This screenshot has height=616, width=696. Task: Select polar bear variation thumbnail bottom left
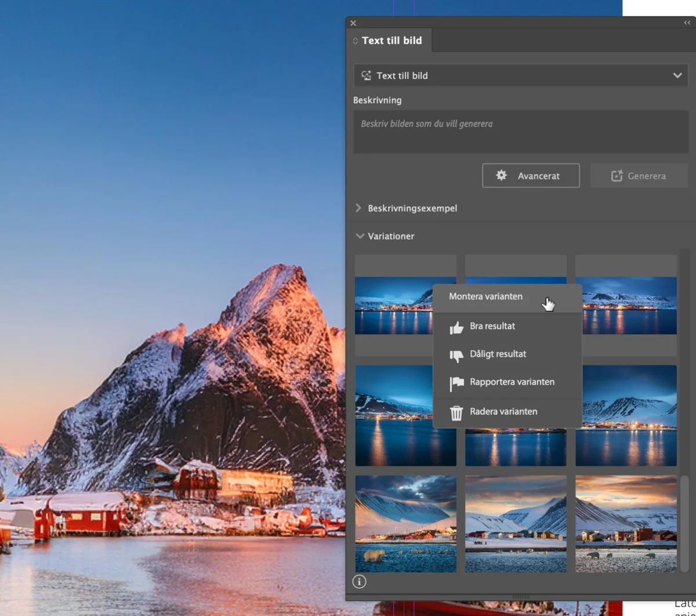405,524
